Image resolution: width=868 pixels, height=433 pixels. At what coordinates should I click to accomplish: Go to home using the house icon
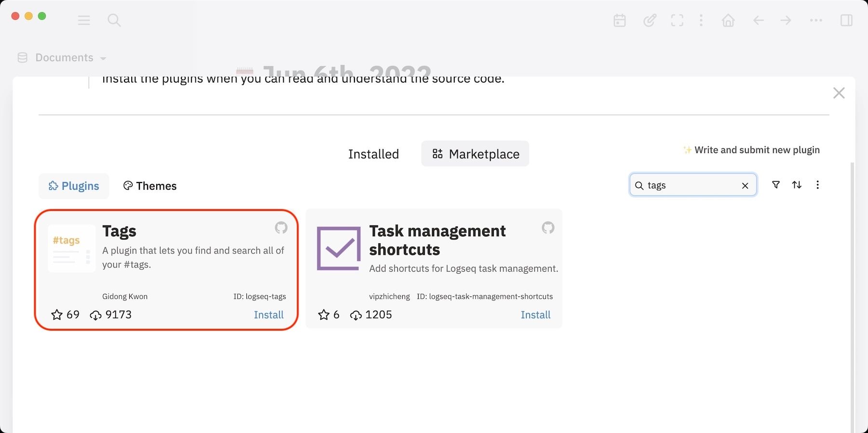728,20
